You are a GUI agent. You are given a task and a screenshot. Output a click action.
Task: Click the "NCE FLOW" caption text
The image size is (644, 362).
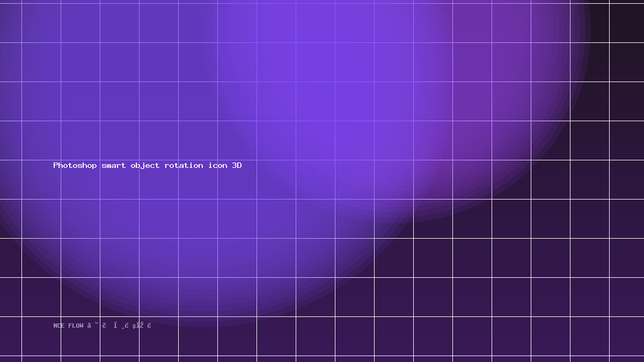tap(69, 326)
